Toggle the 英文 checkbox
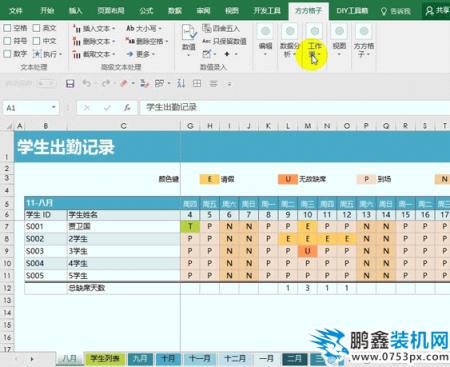Image resolution: width=450 pixels, height=367 pixels. click(x=37, y=28)
